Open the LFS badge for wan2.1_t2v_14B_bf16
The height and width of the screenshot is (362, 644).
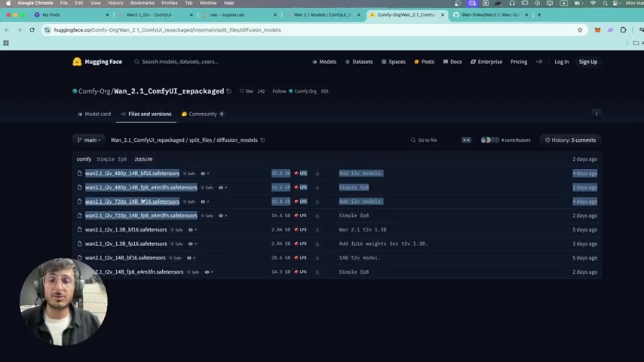(301, 258)
